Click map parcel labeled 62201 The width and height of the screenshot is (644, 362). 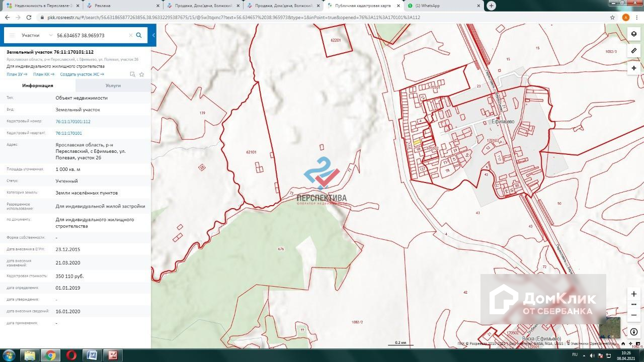tap(336, 40)
